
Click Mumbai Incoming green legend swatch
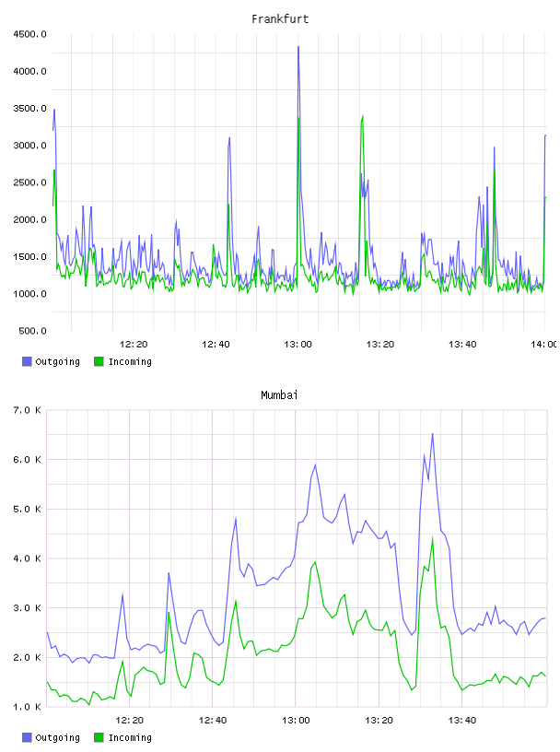coord(99,737)
